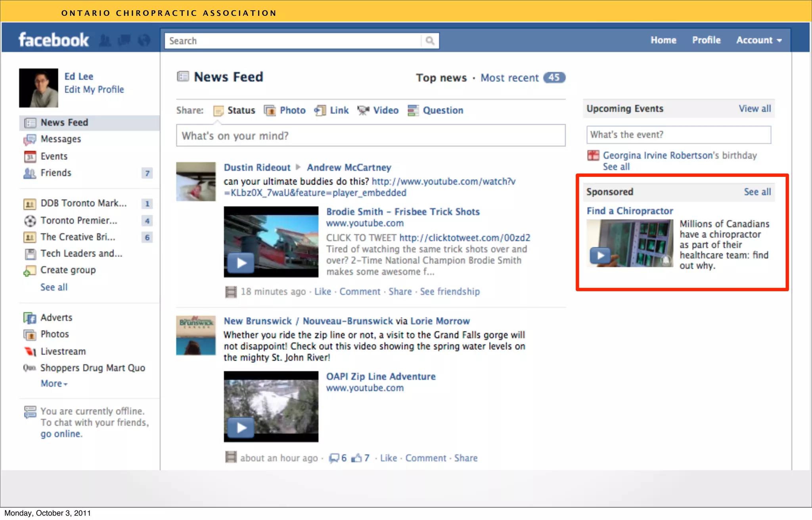
Task: Select Video share option
Action: pos(385,110)
